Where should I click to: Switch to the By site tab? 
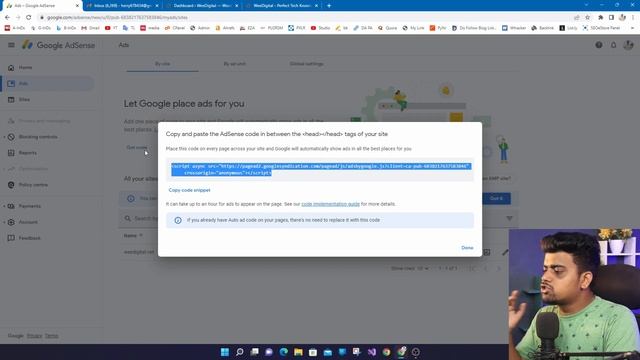(x=162, y=64)
